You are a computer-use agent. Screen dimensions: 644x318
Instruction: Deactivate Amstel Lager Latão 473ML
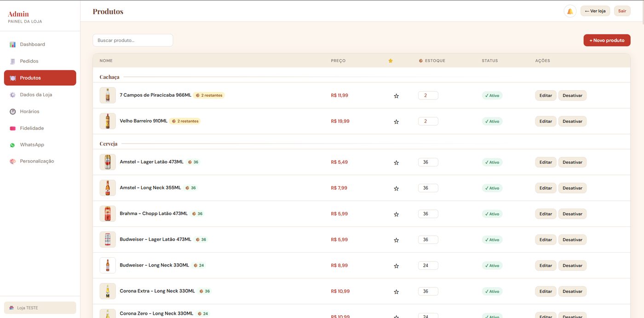coord(572,162)
